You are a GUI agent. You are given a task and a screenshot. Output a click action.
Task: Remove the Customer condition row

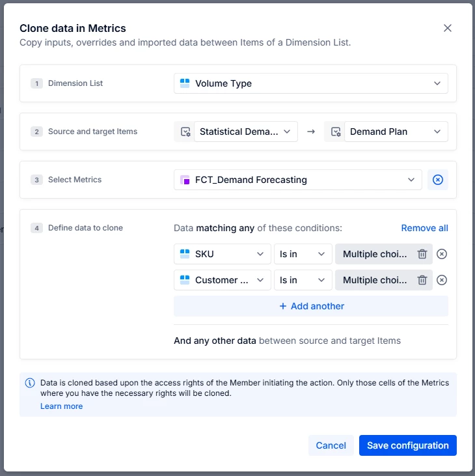pyautogui.click(x=442, y=280)
